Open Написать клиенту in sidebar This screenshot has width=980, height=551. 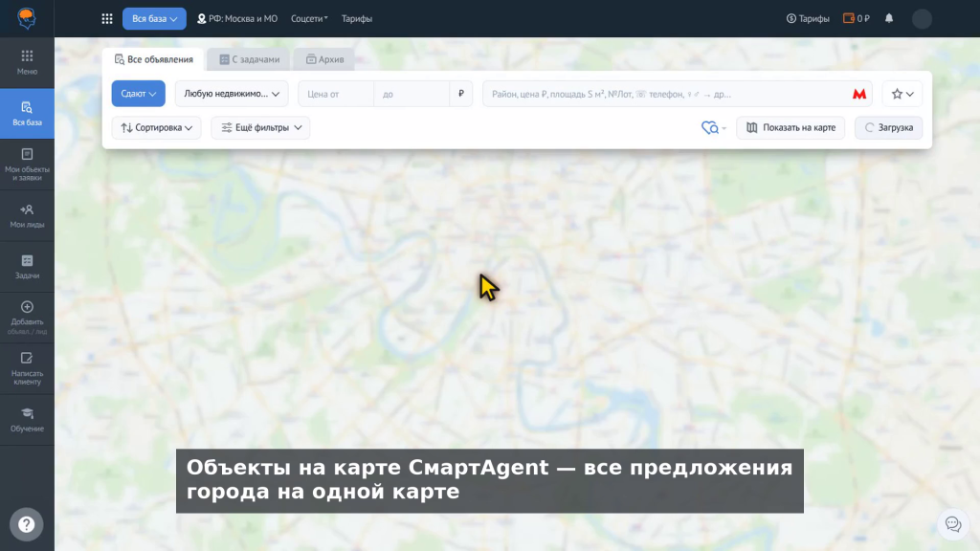point(27,368)
